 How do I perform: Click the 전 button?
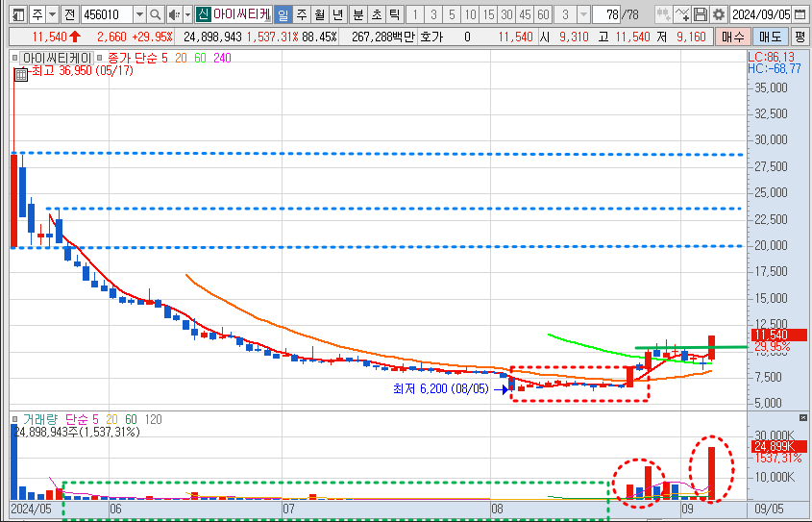[69, 14]
